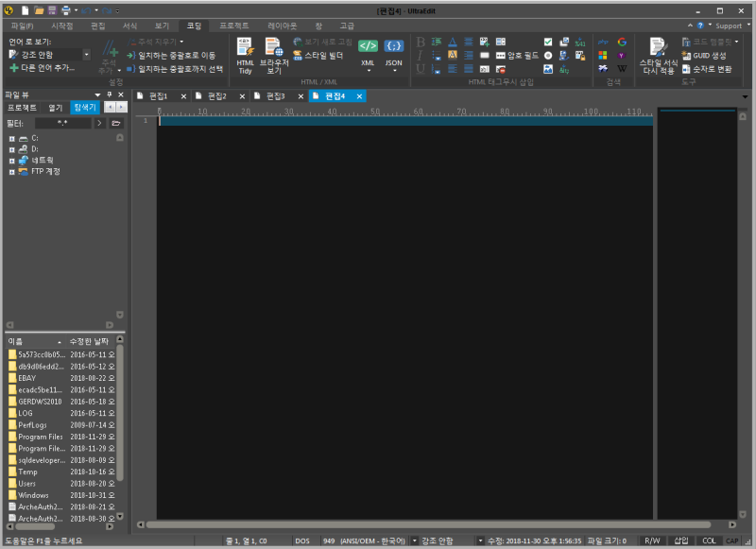Search Wikipedia using the W icon
This screenshot has height=549, width=756.
(622, 69)
